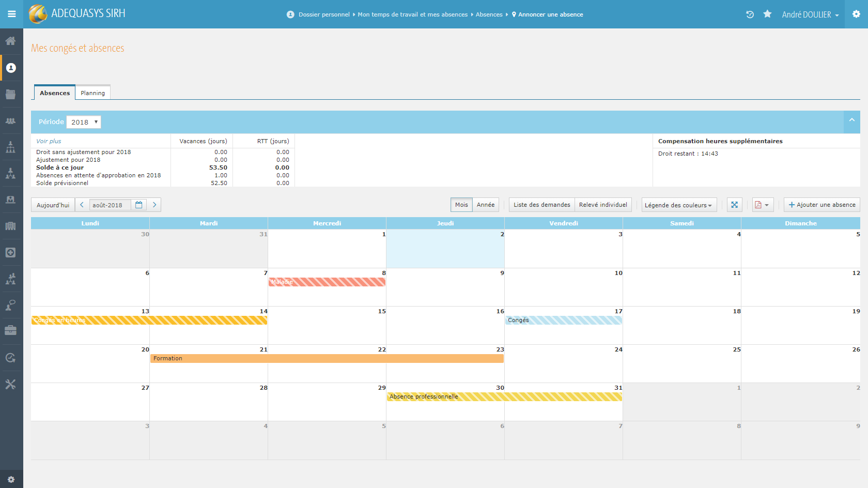Open the Congés event on 17th
The image size is (868, 488).
point(564,320)
